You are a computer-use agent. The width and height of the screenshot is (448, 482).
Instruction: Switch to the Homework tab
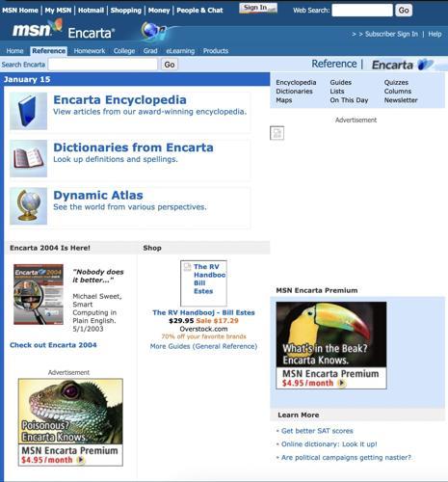click(x=90, y=51)
